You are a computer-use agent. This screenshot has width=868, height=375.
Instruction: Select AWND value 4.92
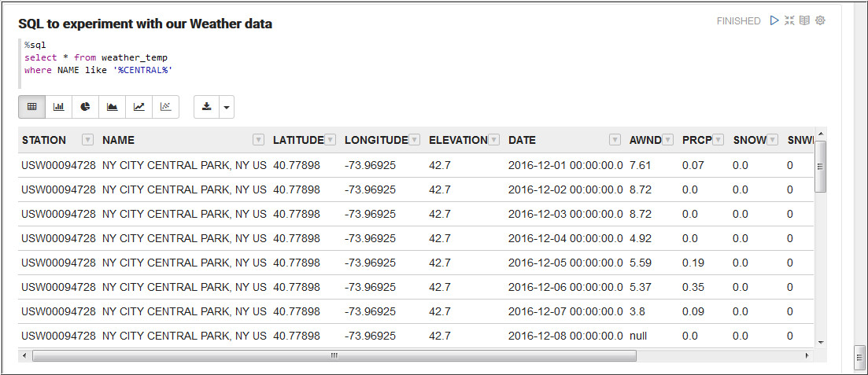pos(640,238)
